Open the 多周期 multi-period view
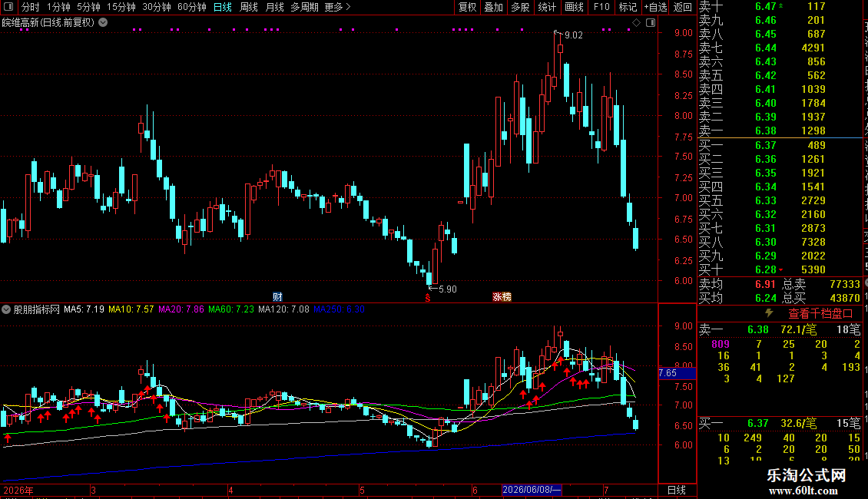868x499 pixels. point(304,7)
